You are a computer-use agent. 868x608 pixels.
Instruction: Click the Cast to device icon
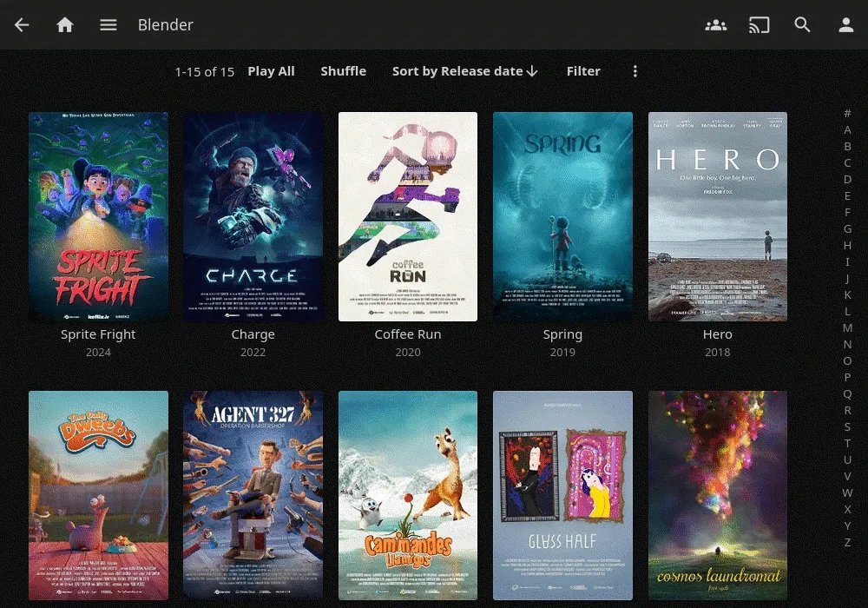click(x=759, y=25)
